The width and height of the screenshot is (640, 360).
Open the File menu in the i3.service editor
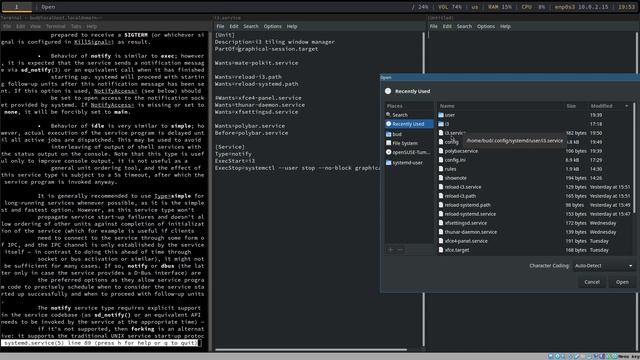tap(220, 26)
